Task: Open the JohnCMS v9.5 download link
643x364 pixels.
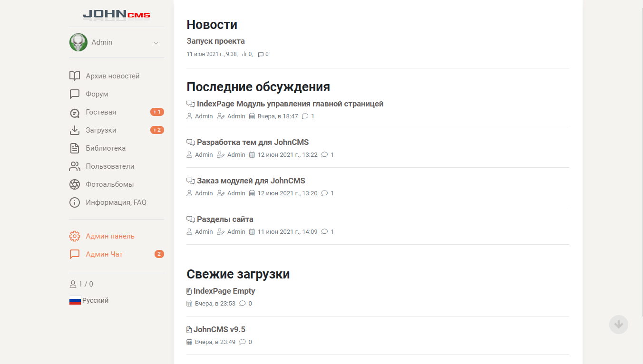Action: tap(219, 329)
